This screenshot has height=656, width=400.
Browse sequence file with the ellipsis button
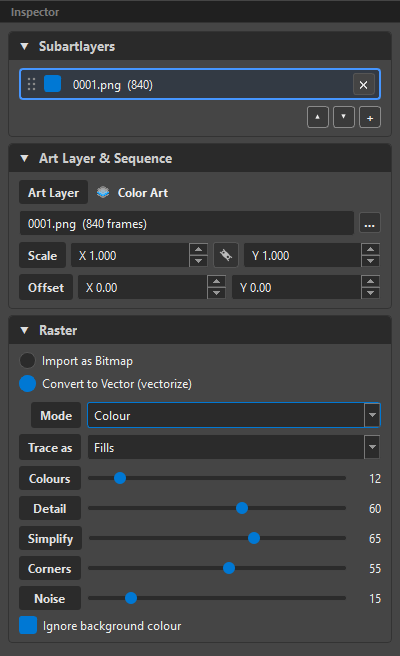point(370,224)
